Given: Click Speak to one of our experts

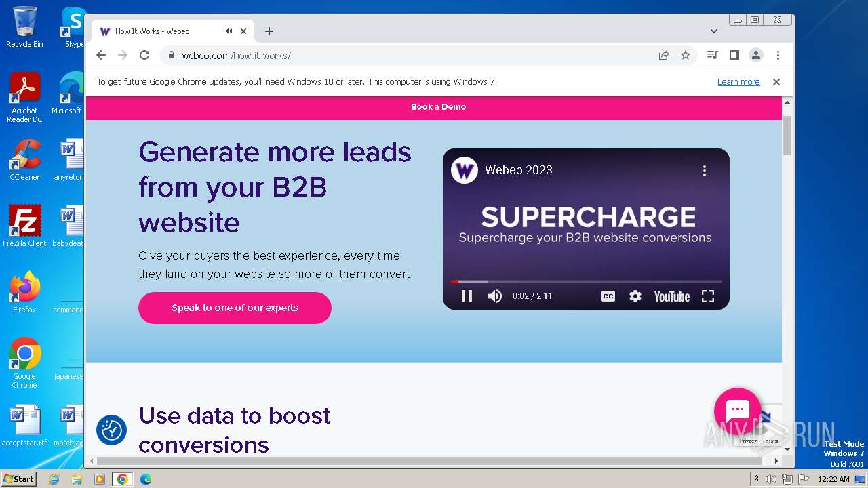Looking at the screenshot, I should point(235,308).
